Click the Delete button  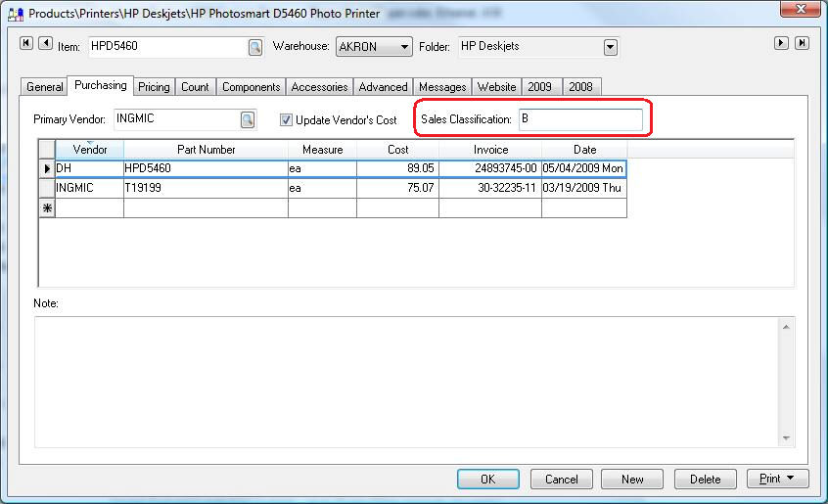[x=705, y=480]
